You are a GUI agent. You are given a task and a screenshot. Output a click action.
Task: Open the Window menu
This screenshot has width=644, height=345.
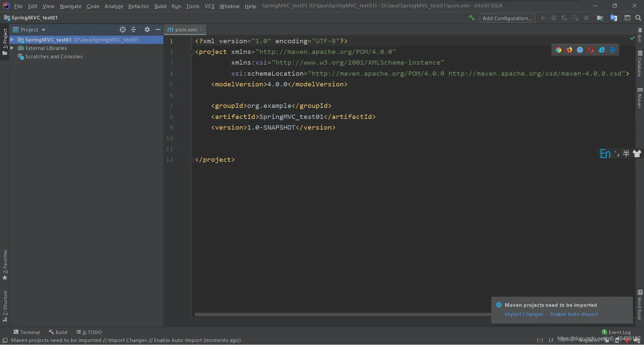(x=229, y=6)
